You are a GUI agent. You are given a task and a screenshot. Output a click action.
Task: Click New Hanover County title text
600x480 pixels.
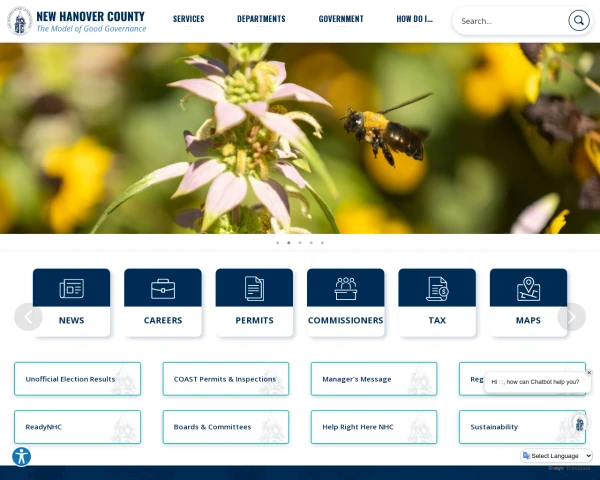coord(91,16)
